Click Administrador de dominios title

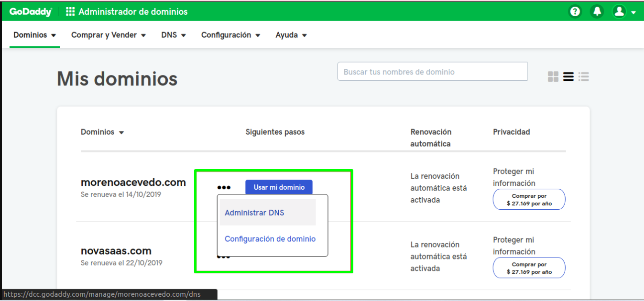tap(133, 11)
